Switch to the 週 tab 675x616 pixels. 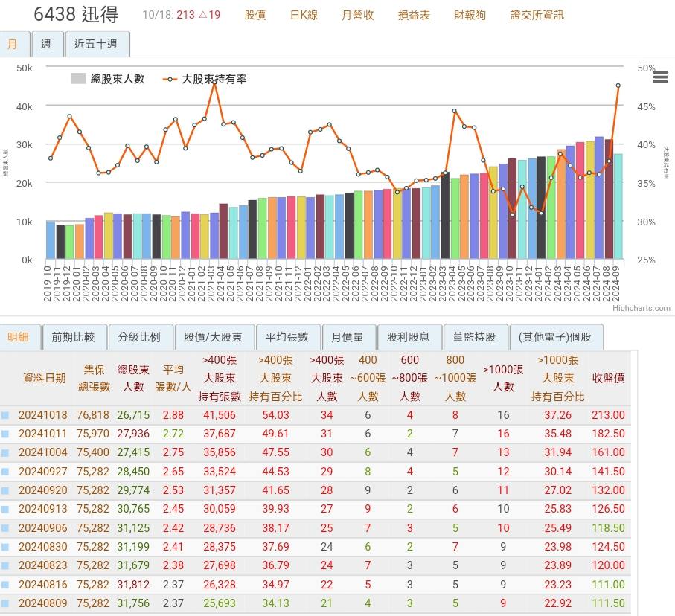point(47,43)
